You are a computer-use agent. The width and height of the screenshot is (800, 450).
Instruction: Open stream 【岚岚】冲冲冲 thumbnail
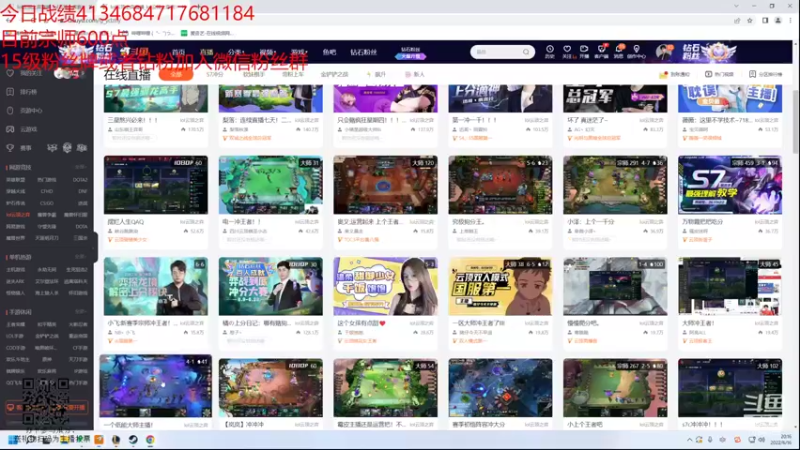[270, 388]
